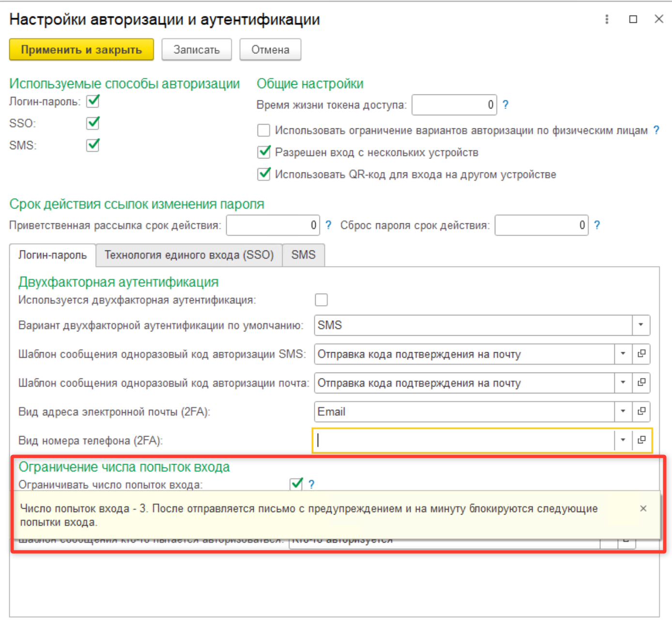Disable the SSO authorization checkbox
672x625 pixels.
pos(93,123)
